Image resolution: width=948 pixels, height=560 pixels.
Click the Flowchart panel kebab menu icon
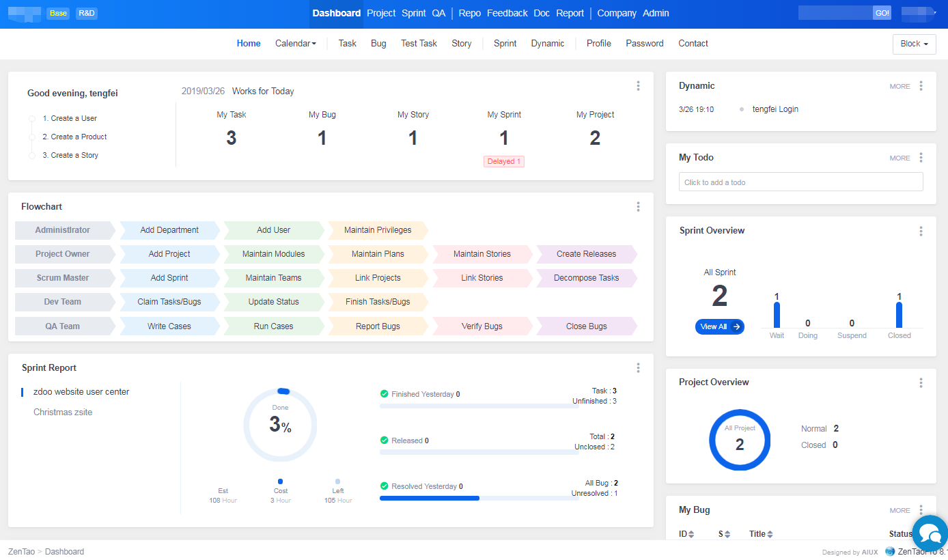point(638,206)
